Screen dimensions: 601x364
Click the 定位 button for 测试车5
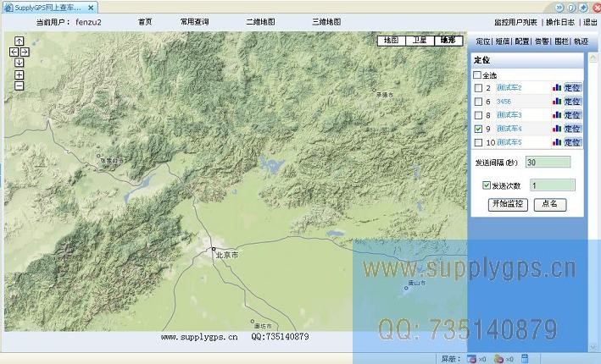pos(573,142)
